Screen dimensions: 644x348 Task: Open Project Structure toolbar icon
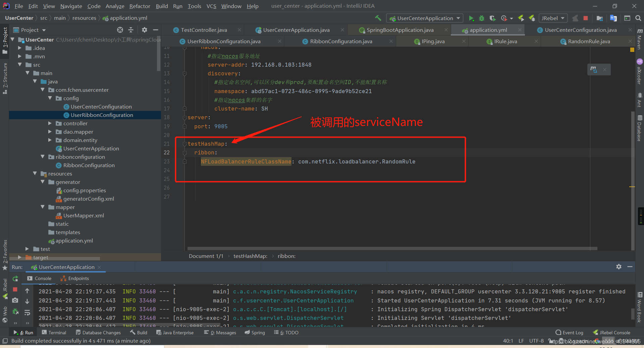click(x=600, y=18)
